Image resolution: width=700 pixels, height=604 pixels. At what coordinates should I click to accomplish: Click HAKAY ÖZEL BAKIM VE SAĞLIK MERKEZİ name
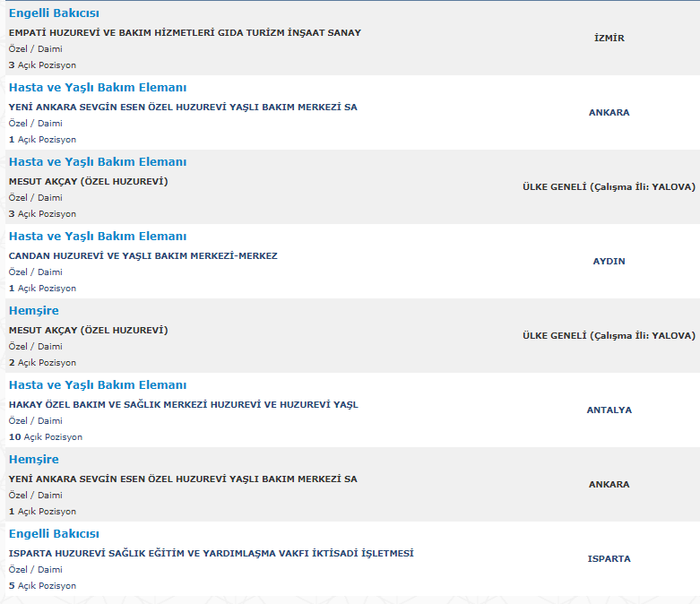(x=184, y=404)
